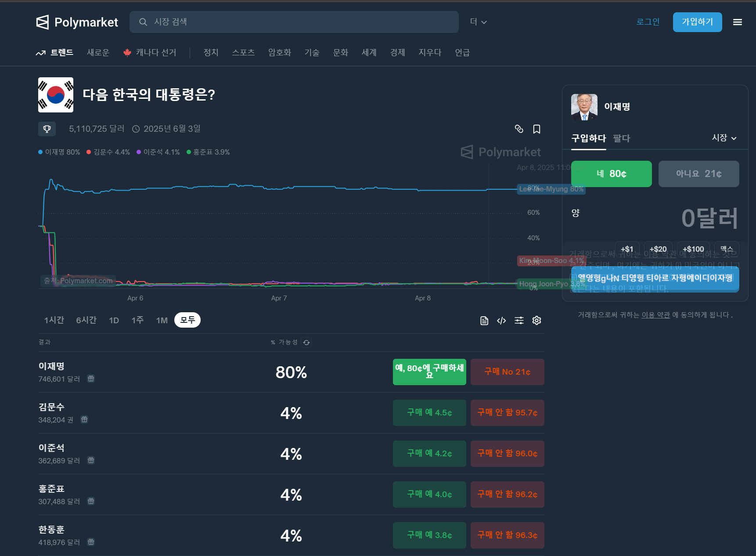The image size is (756, 556).
Task: Open the 세계 category
Action: [x=369, y=53]
